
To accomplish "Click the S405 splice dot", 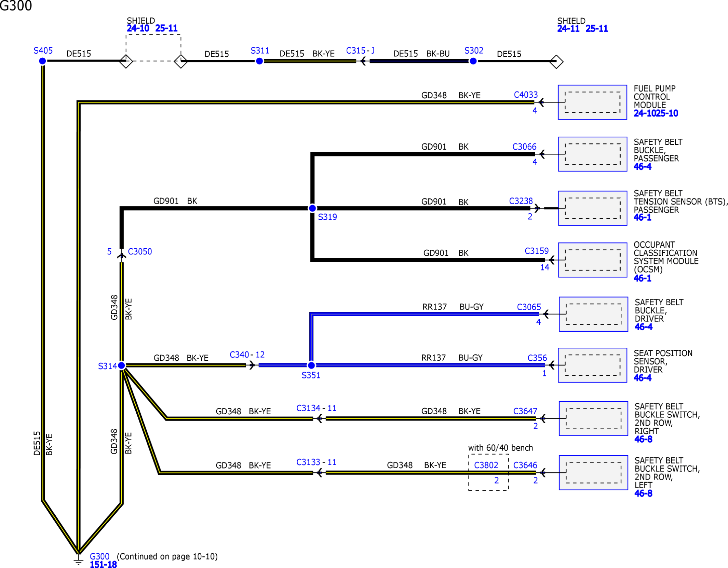I will pyautogui.click(x=42, y=61).
